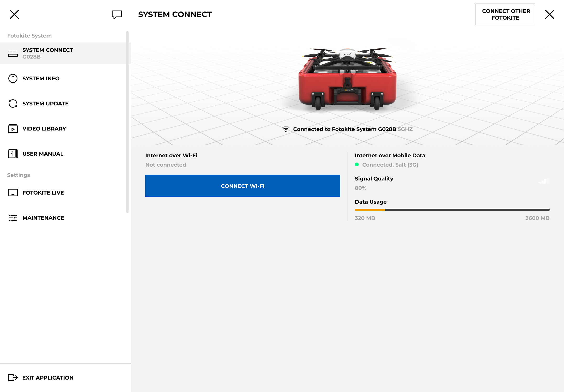Open MAINTENANCE settings entry

65,218
